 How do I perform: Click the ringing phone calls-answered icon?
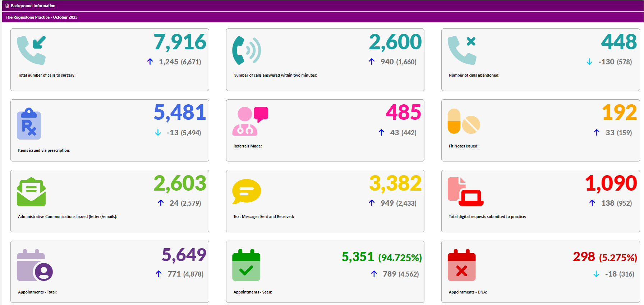point(247,50)
